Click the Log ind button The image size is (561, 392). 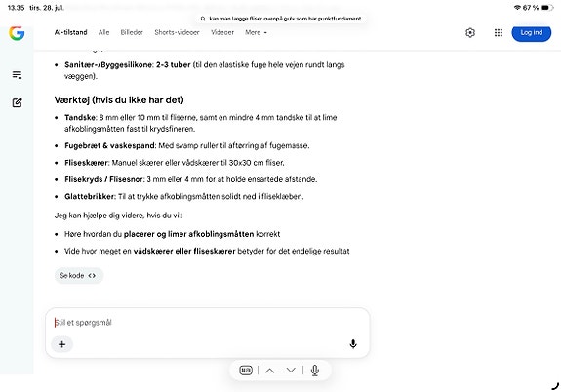(532, 33)
